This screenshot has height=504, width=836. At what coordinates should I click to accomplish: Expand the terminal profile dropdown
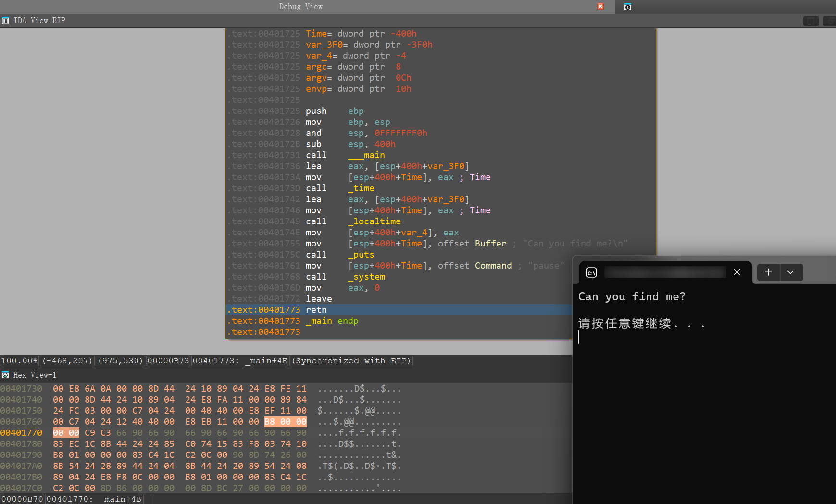[790, 272]
